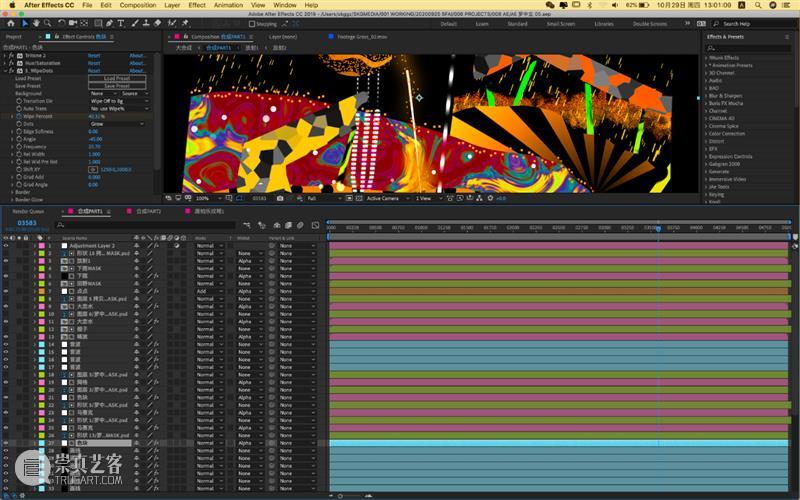Open the blend mode dropdown for layer 7 (Add)
The width and height of the screenshot is (800, 500).
click(x=210, y=291)
